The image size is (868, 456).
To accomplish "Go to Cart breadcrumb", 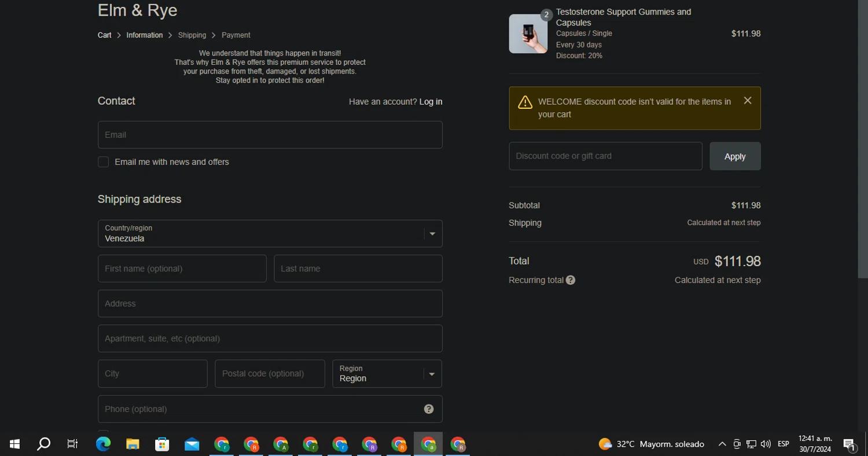I will [104, 35].
